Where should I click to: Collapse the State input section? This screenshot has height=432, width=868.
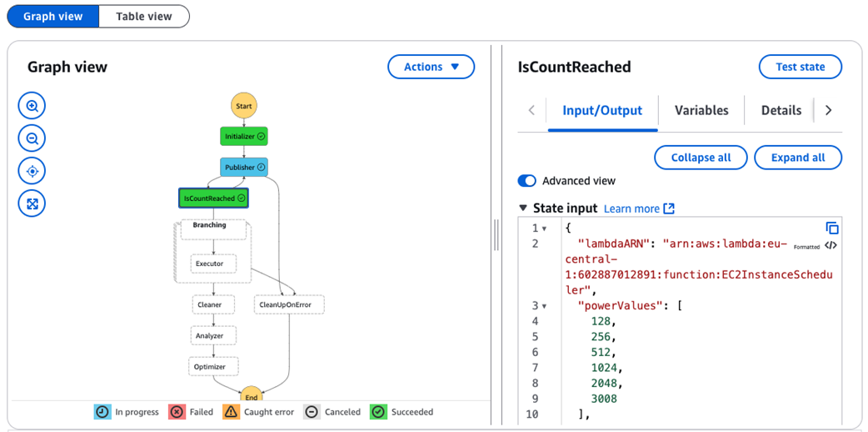(523, 208)
